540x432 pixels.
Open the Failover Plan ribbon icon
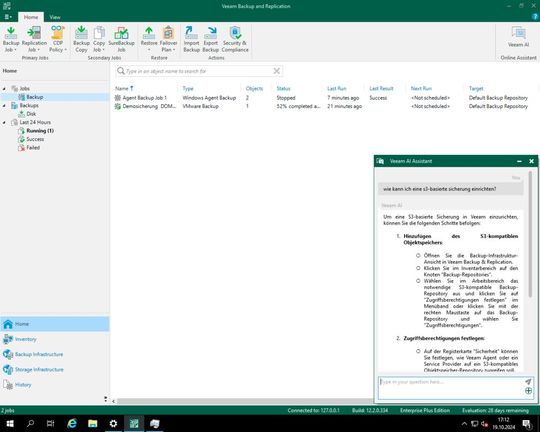click(x=168, y=39)
